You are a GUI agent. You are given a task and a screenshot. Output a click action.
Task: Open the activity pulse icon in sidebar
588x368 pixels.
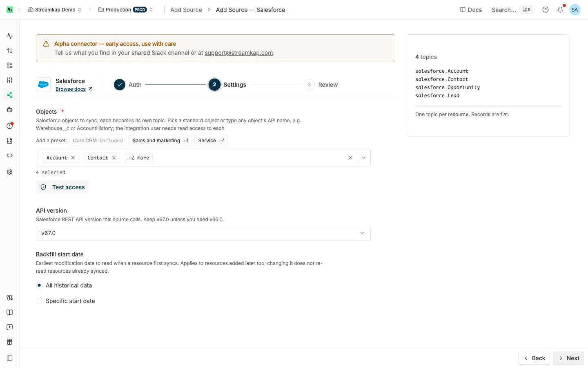10,36
